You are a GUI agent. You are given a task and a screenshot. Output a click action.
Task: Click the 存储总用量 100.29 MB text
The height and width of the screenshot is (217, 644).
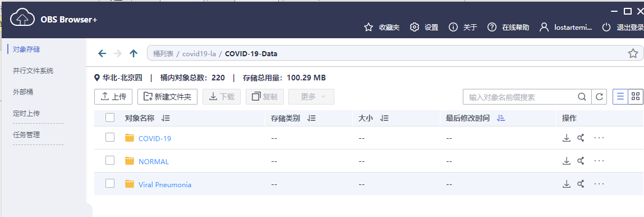coord(284,78)
